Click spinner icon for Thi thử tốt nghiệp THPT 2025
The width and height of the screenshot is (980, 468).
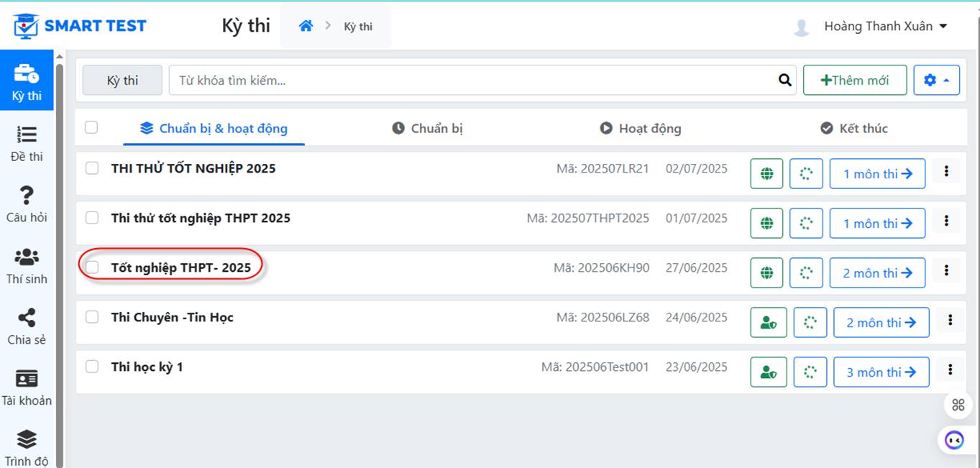coord(806,224)
